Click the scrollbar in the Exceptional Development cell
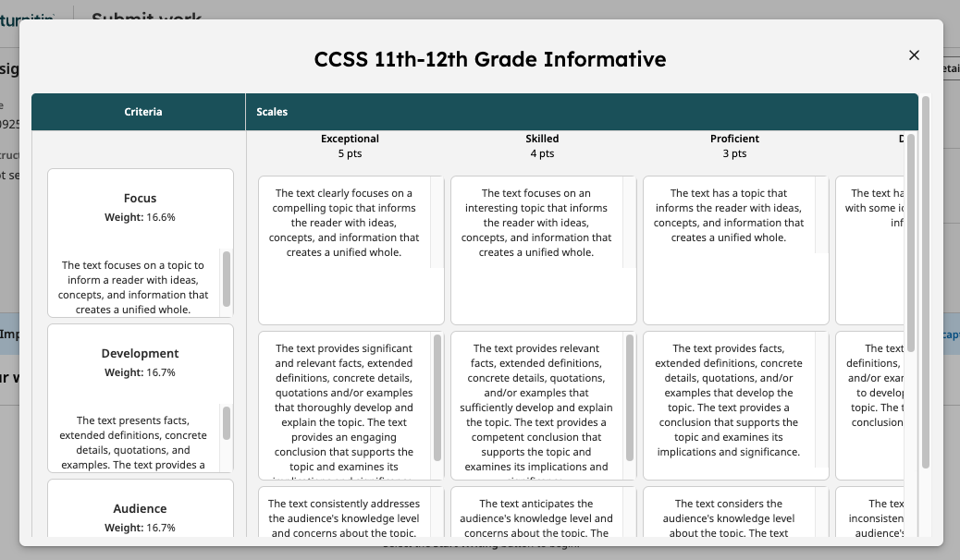The width and height of the screenshot is (960, 560). click(x=437, y=397)
